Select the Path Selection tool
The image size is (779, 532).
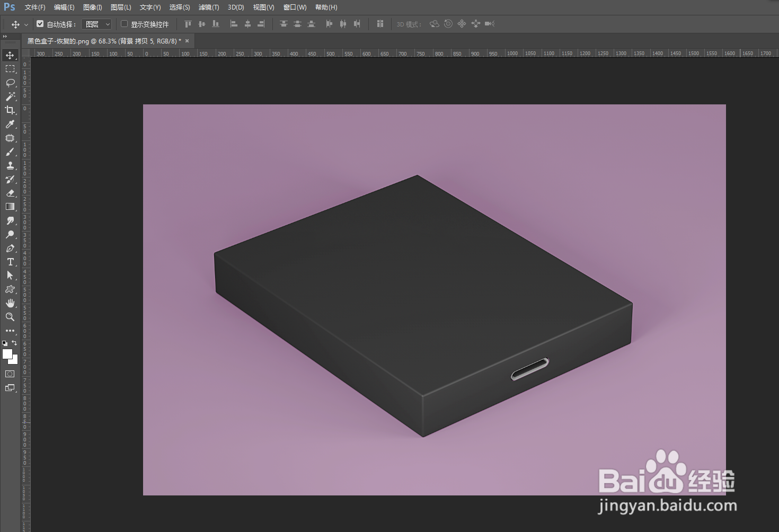10,276
